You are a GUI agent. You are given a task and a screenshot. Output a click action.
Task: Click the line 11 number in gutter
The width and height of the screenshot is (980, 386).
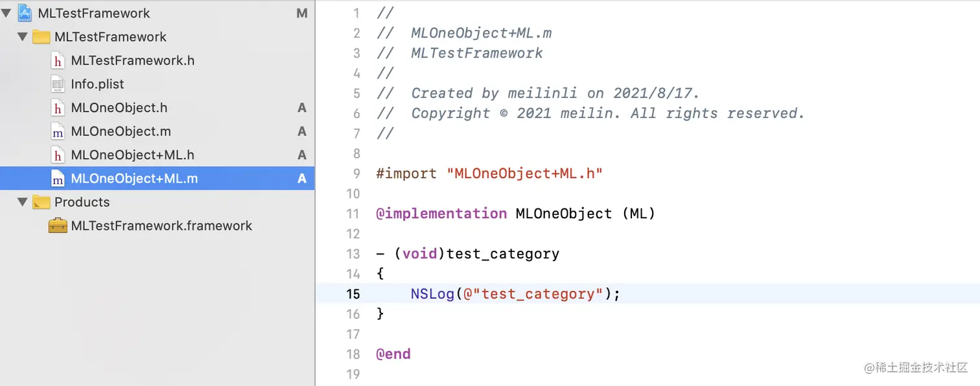353,214
